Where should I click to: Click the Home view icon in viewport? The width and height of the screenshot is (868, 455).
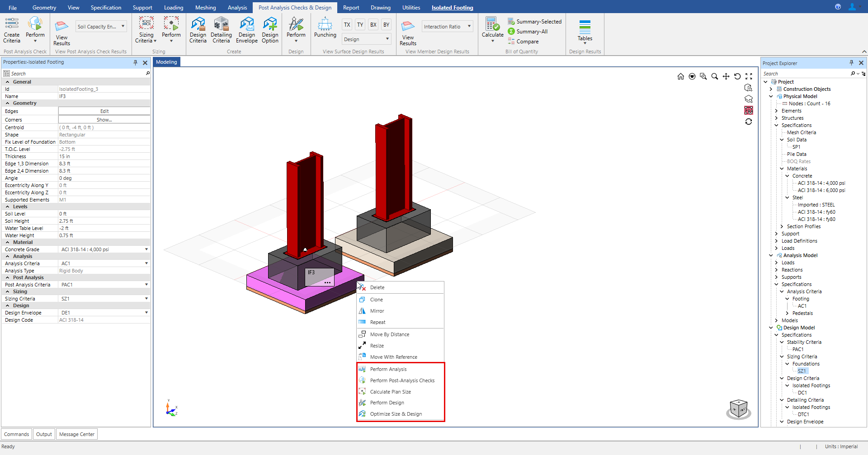(x=680, y=76)
